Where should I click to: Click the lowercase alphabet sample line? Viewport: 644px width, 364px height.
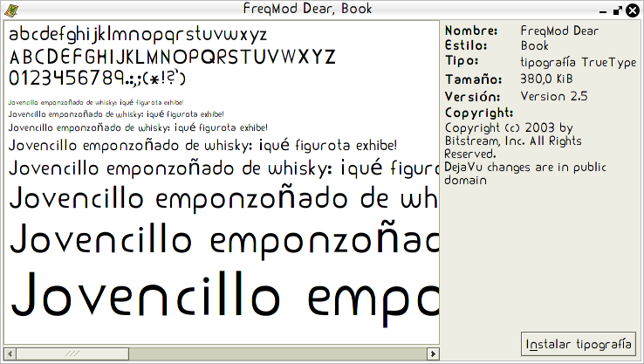138,34
